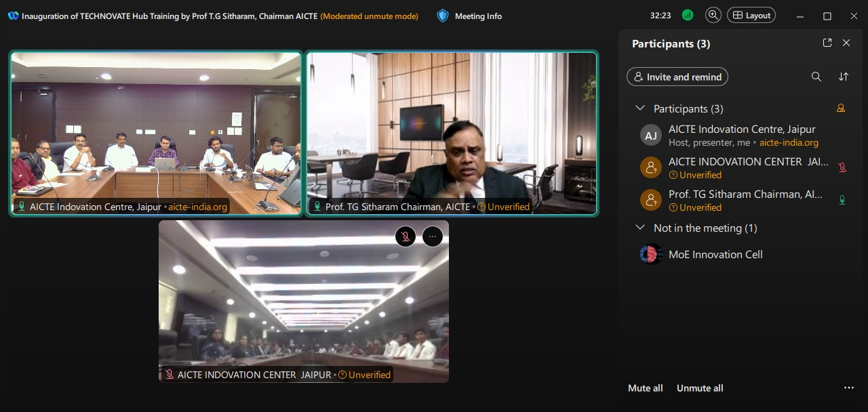The width and height of the screenshot is (868, 412).
Task: Unmute AICTE INDOVATION CENTER JAIPUR in list
Action: [x=842, y=167]
